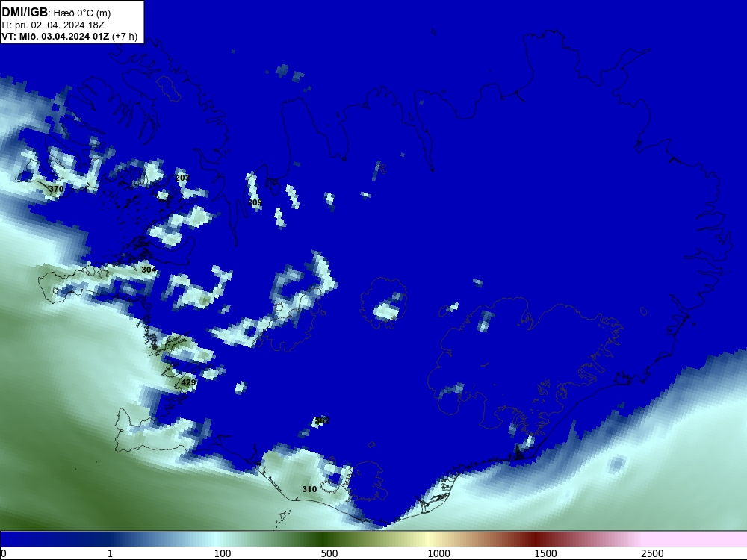
Task: Select the initial time 'þri. 02. 04. 2024 18Z' line
Action: click(53, 25)
